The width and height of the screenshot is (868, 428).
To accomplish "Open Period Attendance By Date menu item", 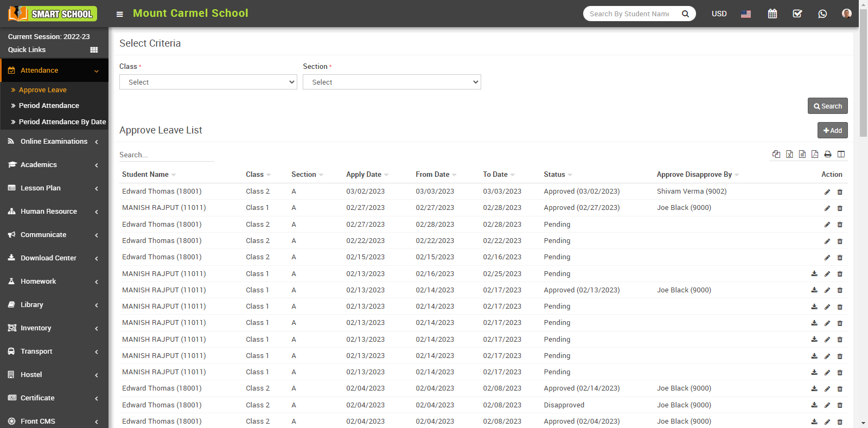I will (62, 122).
